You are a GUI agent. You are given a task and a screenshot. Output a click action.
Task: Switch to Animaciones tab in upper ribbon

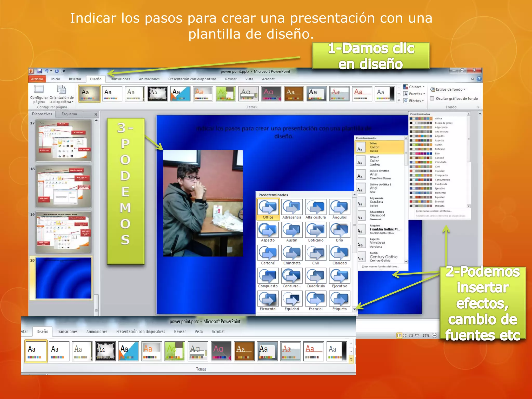pos(149,79)
